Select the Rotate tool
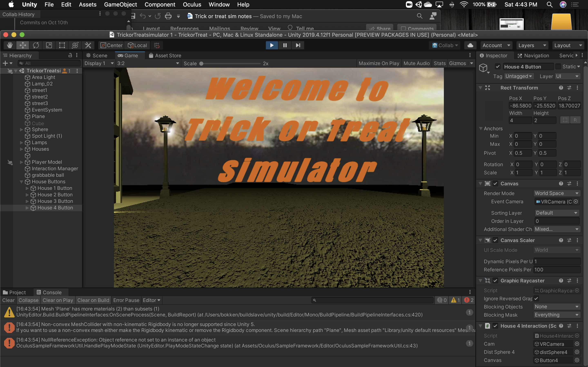This screenshot has width=588, height=367. click(36, 45)
